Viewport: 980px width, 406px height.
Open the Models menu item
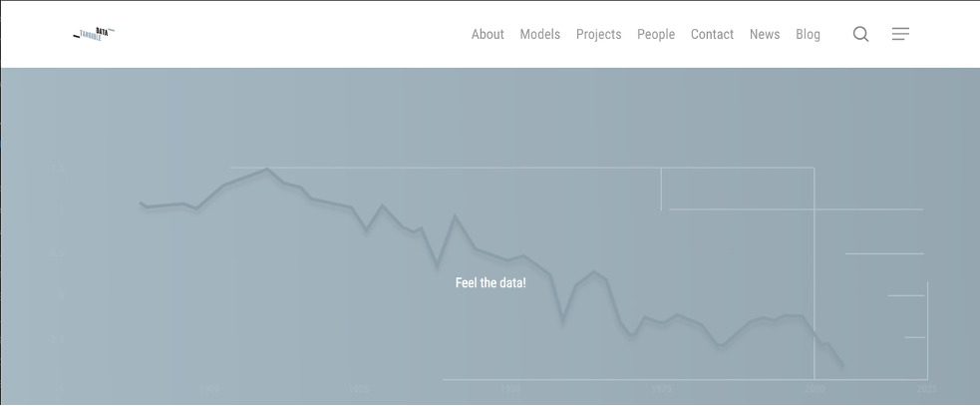click(x=539, y=34)
